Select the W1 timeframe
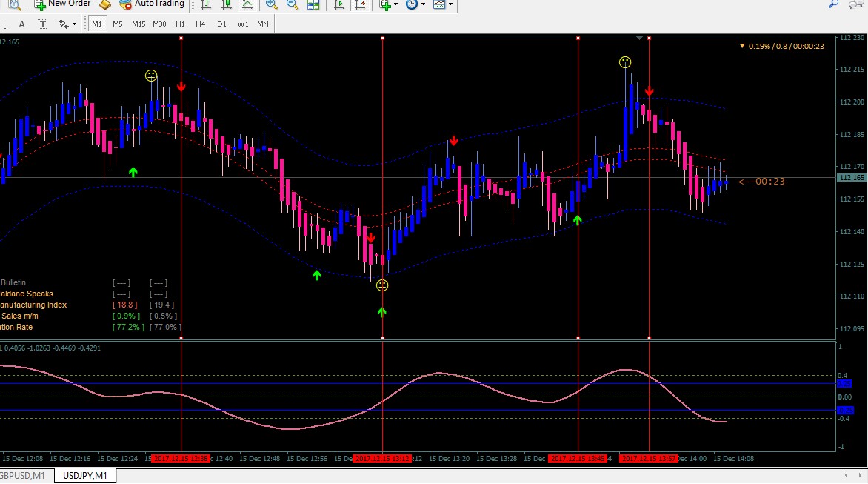 click(242, 24)
